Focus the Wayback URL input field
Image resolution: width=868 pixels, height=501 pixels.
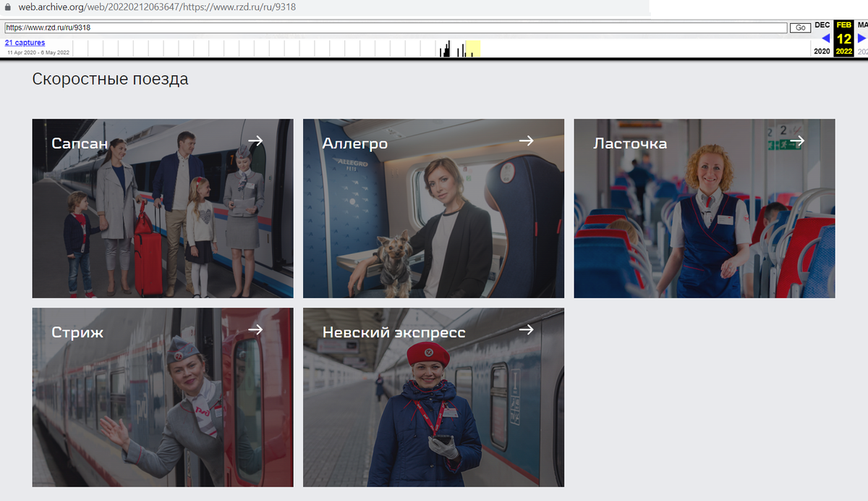(x=396, y=28)
